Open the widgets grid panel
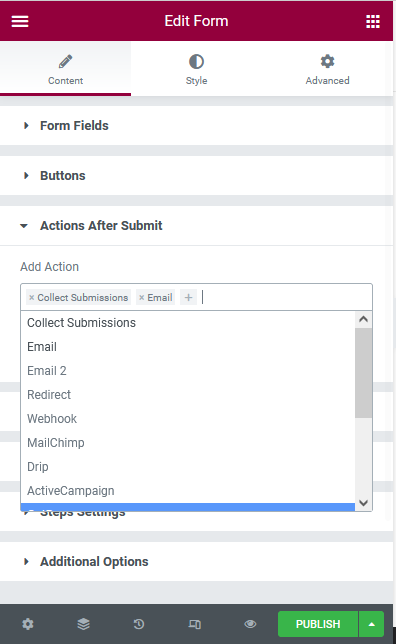This screenshot has height=644, width=396. 373,21
